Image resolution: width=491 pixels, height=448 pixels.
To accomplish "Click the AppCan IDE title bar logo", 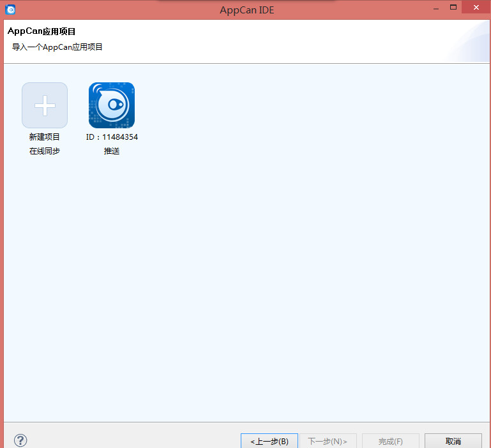I will pos(10,10).
